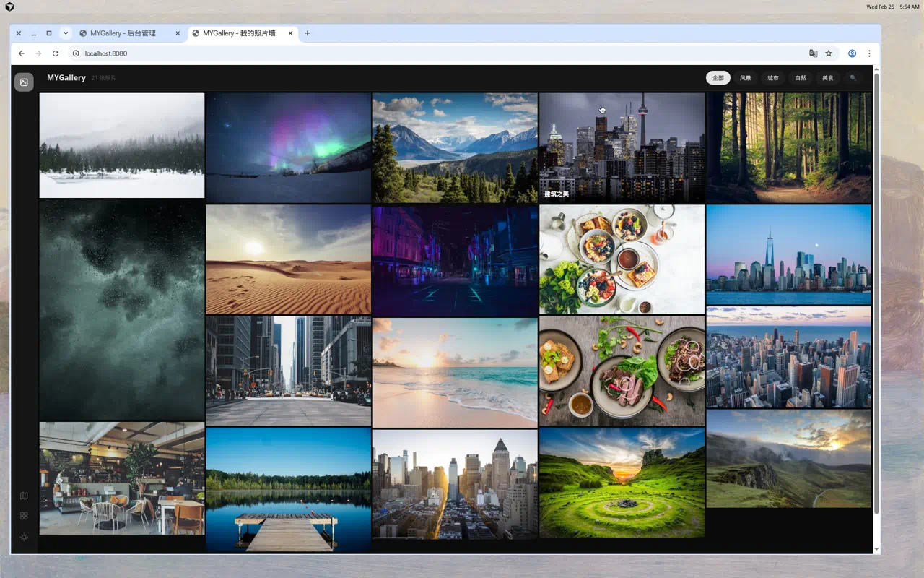Viewport: 924px width, 578px height.
Task: Open the Chrome three-dot menu
Action: tap(869, 53)
